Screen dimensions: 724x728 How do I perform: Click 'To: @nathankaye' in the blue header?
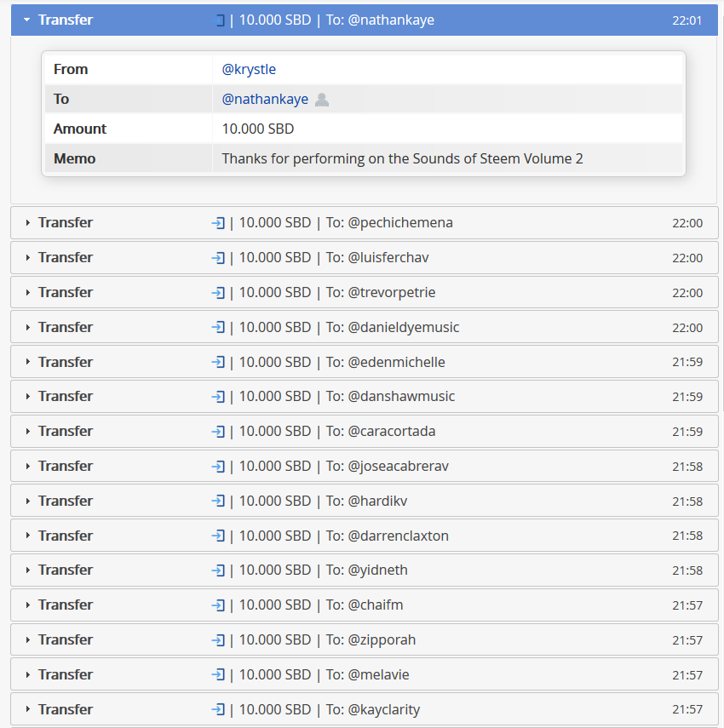[381, 20]
